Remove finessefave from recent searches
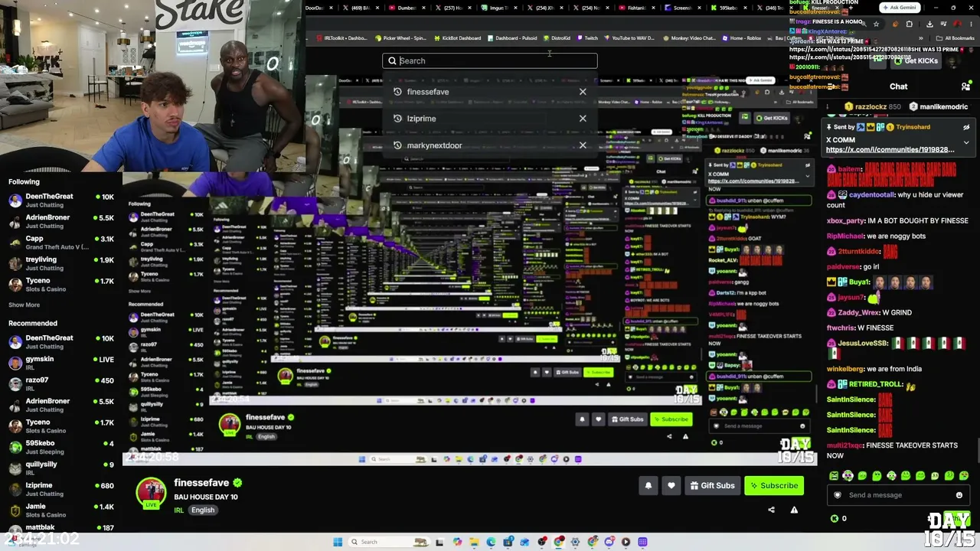 583,92
